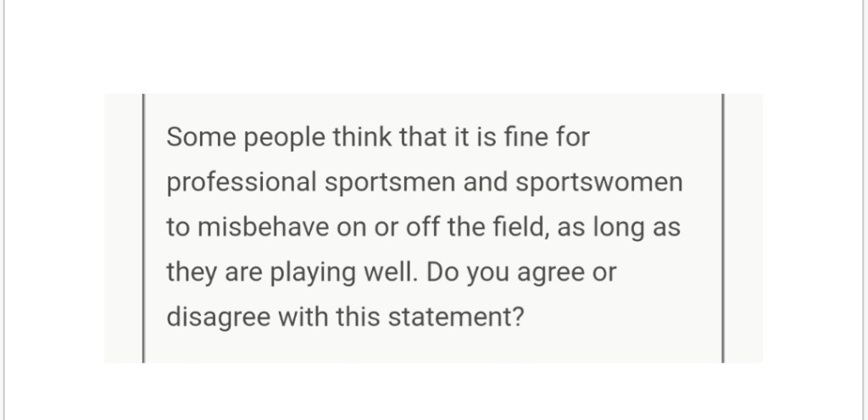Click the right vertical border of the quote
The image size is (868, 420).
722,229
